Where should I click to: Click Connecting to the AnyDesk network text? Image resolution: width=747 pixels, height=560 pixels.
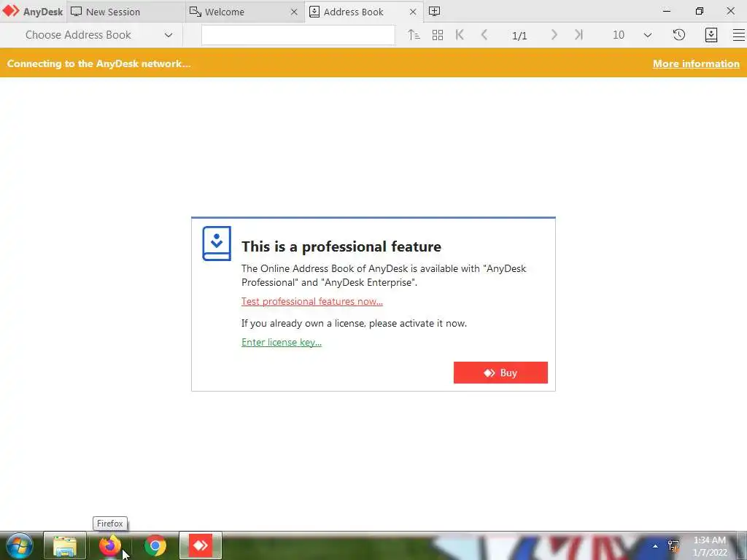pos(99,64)
